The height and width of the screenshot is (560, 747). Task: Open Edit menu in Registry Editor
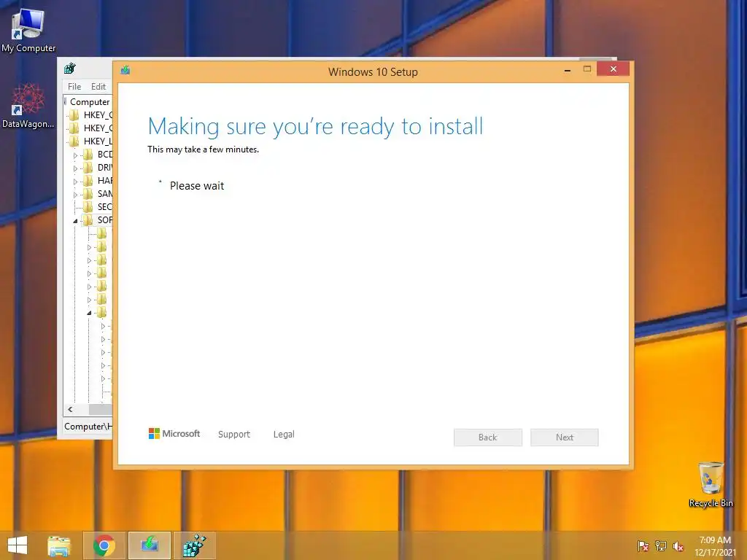point(98,87)
